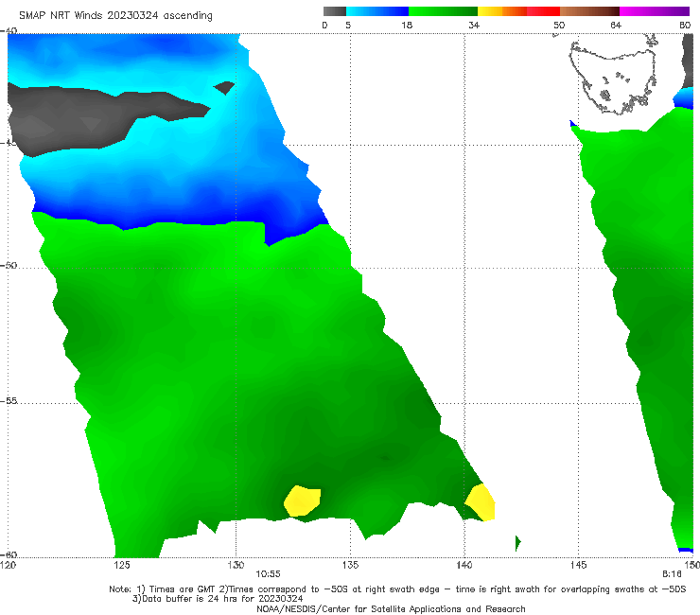
Task: Click the red segment of the color bar
Action: (543, 11)
